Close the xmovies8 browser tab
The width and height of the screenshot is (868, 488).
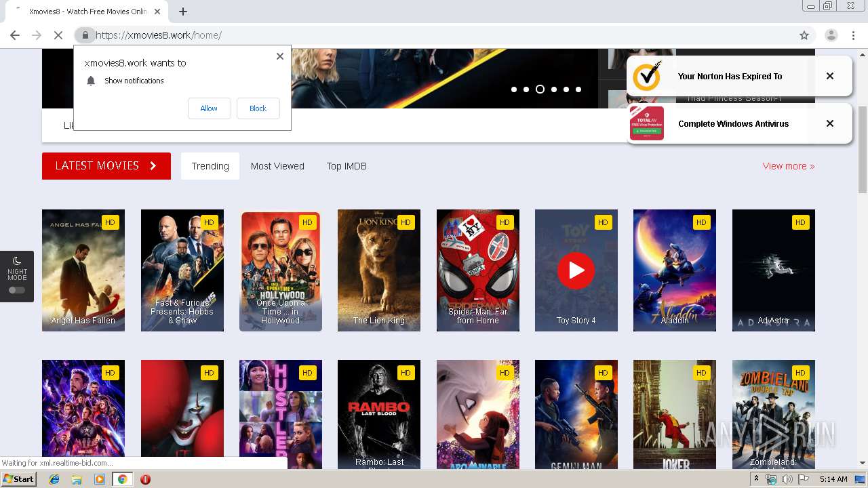(x=157, y=12)
